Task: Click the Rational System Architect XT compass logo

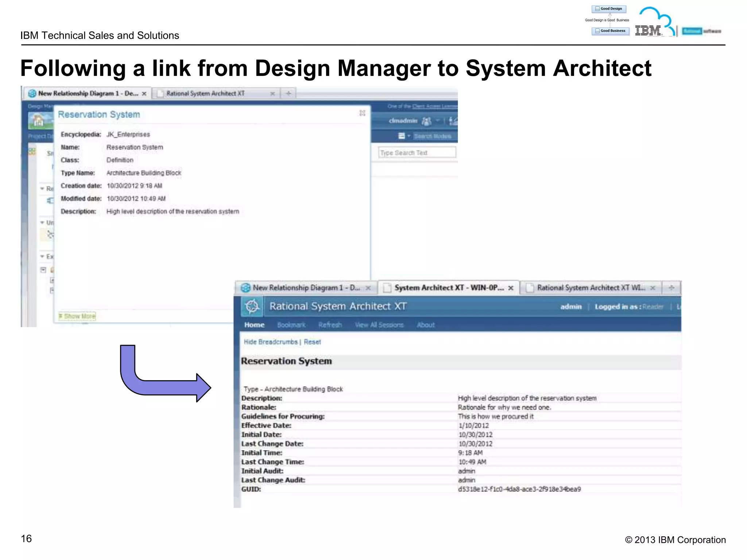Action: pos(252,307)
